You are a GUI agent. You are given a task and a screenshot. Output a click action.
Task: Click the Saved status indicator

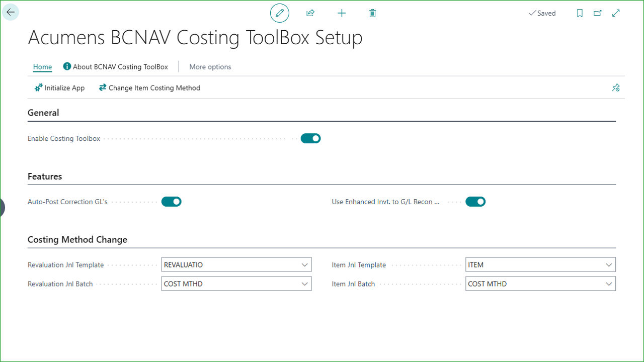tap(542, 14)
